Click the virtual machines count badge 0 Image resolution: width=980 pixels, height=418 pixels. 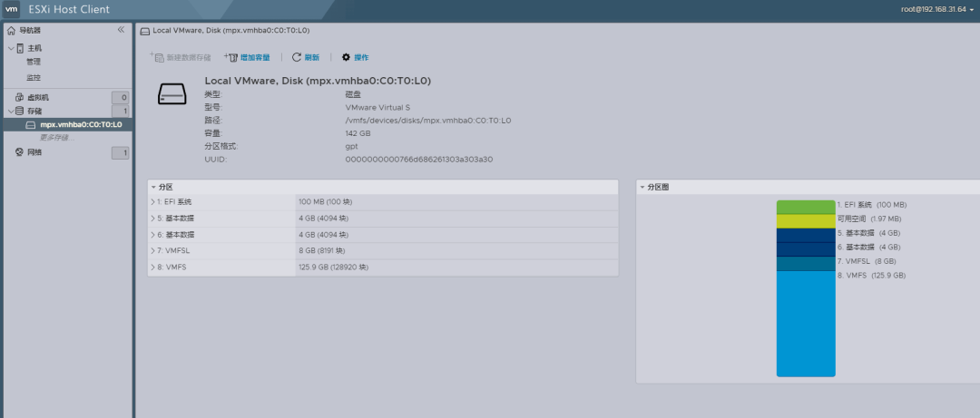point(121,97)
